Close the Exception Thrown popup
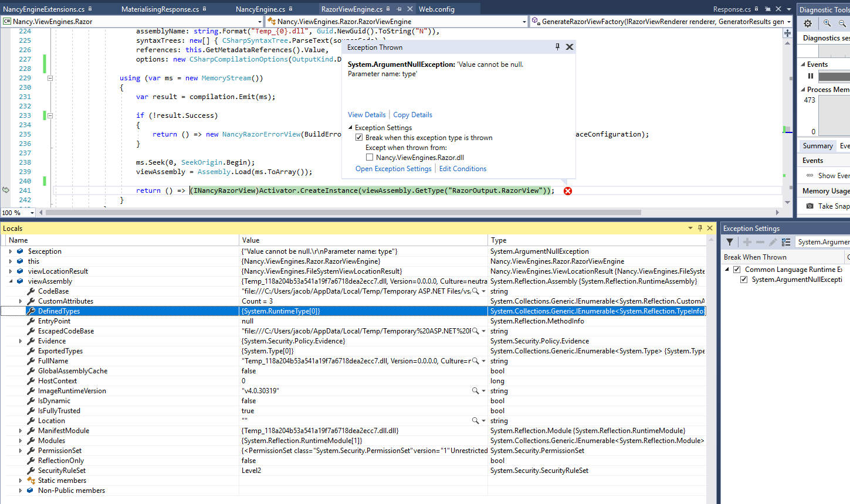Screen dimensions: 850x504 tap(570, 47)
